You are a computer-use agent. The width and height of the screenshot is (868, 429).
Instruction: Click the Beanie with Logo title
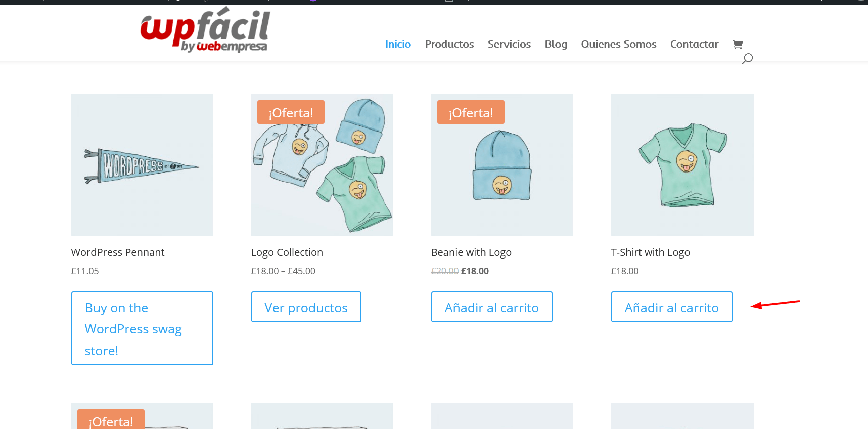pos(471,252)
